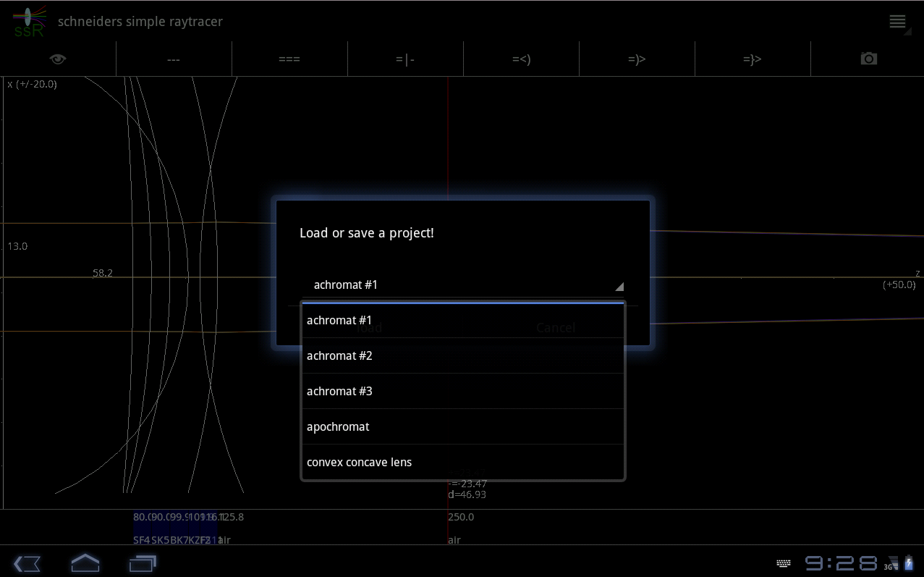Tap the clock showing 9:28
This screenshot has height=577, width=924.
coord(841,563)
